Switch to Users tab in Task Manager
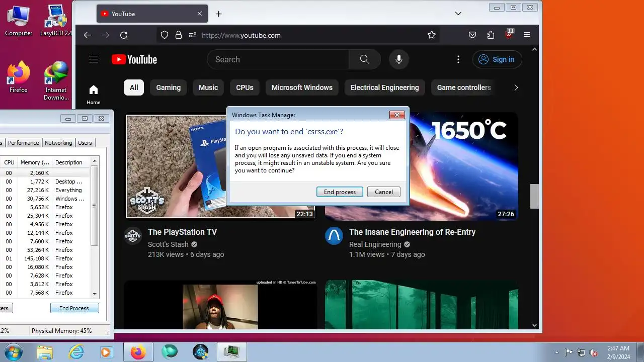644x362 pixels. (85, 143)
